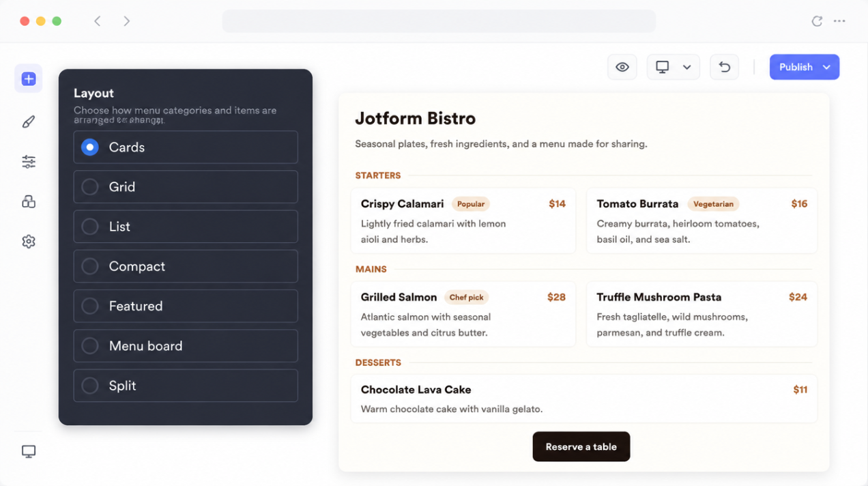This screenshot has height=486, width=868.
Task: Click the Creamy burrata description text
Action: click(x=678, y=231)
